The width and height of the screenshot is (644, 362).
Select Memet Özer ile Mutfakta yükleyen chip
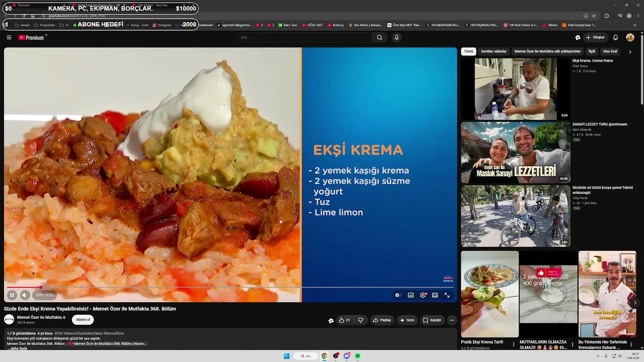547,51
